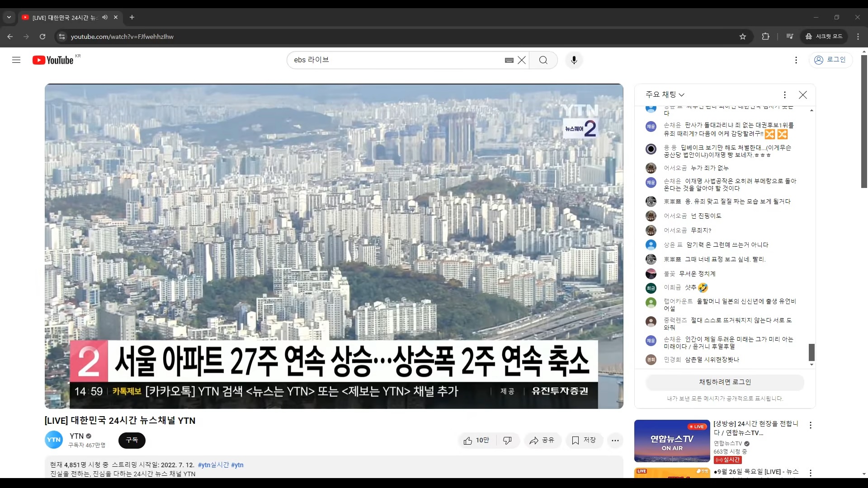Viewport: 868px width, 488px height.
Task: Close the YTN live browser tab
Action: tap(116, 17)
